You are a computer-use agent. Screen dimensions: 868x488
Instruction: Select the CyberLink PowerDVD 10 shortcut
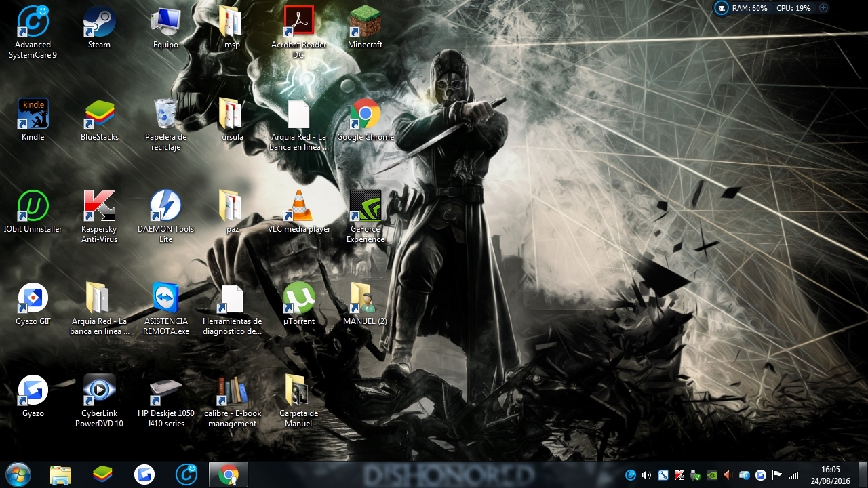[99, 401]
